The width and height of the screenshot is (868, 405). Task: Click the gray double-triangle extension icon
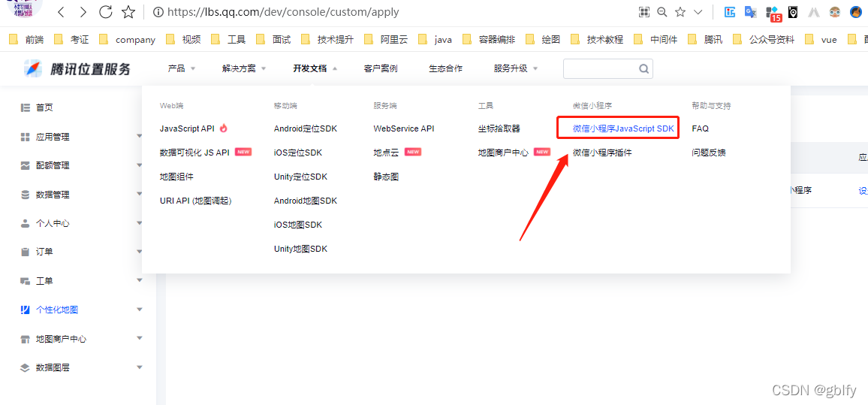(814, 11)
